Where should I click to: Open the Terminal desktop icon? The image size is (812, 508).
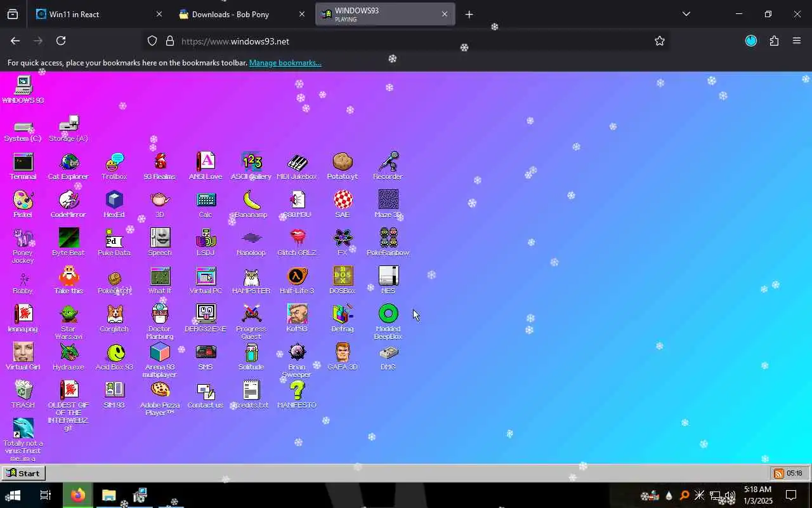23,166
